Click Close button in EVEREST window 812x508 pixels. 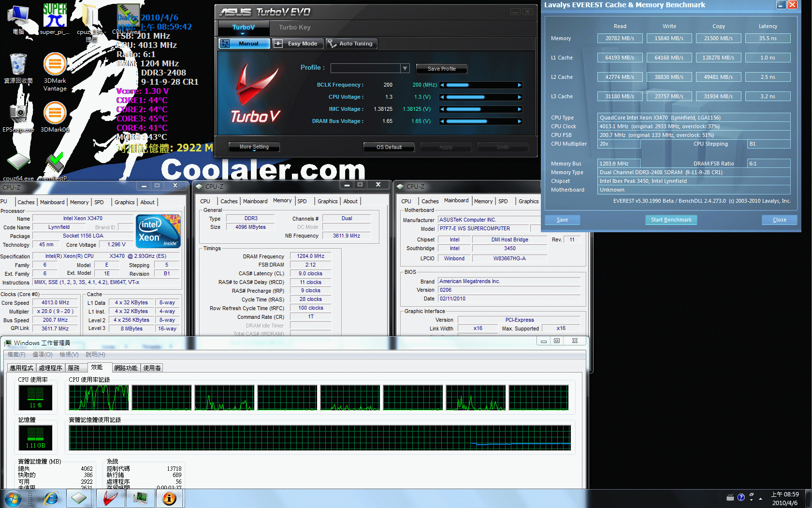[x=779, y=220]
